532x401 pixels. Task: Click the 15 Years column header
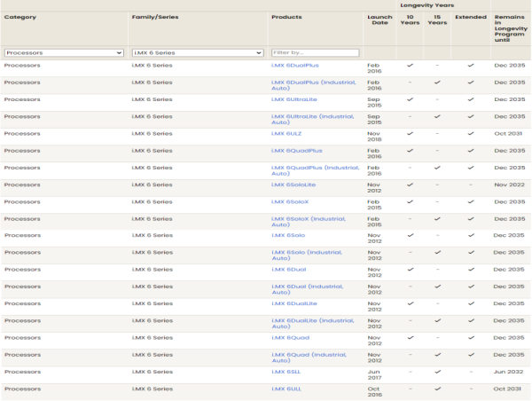tap(437, 20)
